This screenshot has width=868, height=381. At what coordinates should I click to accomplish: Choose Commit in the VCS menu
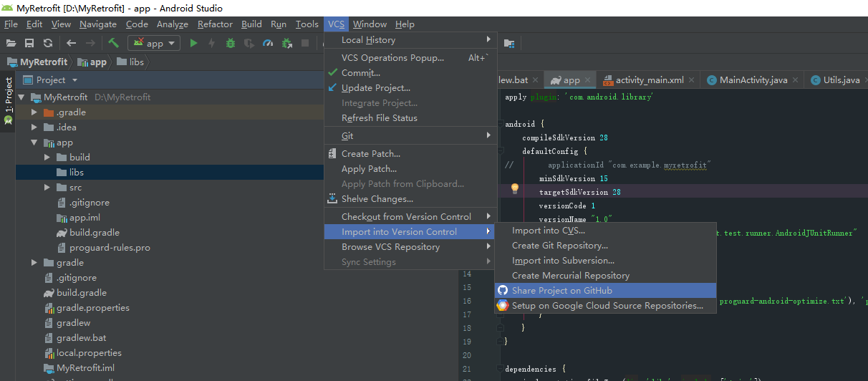410,73
